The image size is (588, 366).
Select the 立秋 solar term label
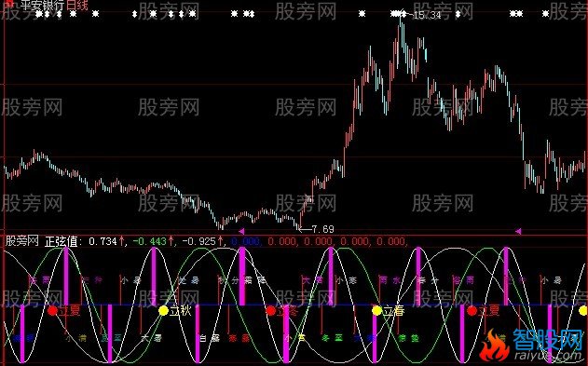click(181, 310)
